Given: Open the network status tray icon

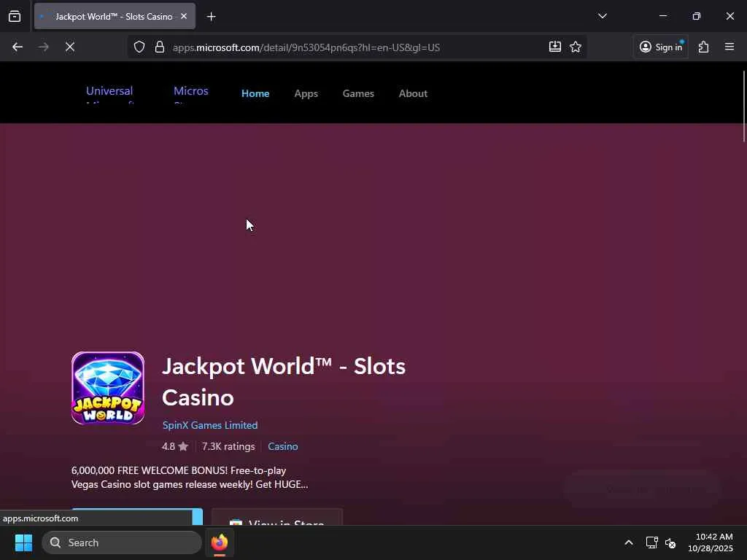Looking at the screenshot, I should tap(651, 542).
